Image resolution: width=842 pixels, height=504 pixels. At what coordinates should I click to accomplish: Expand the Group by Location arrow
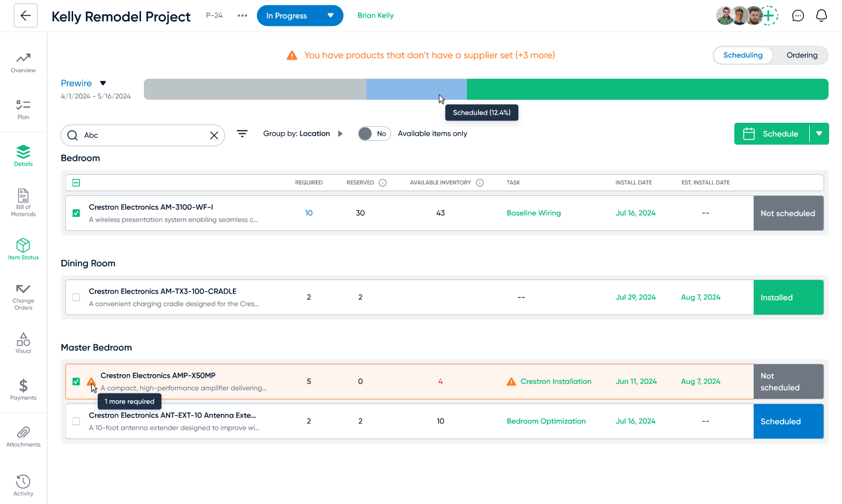[340, 134]
